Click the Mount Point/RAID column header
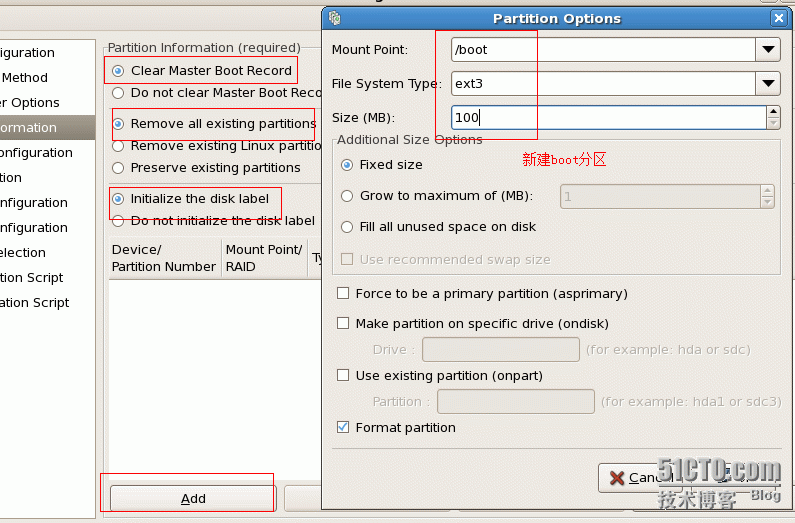The image size is (795, 523). pyautogui.click(x=264, y=258)
